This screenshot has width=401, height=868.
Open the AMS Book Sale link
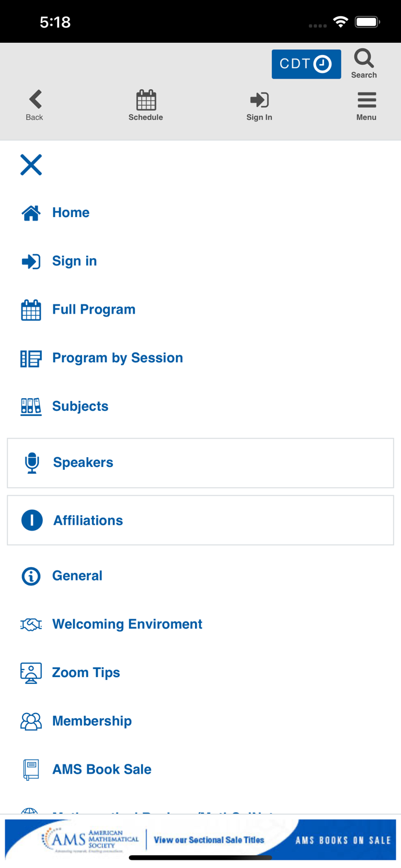coord(101,769)
